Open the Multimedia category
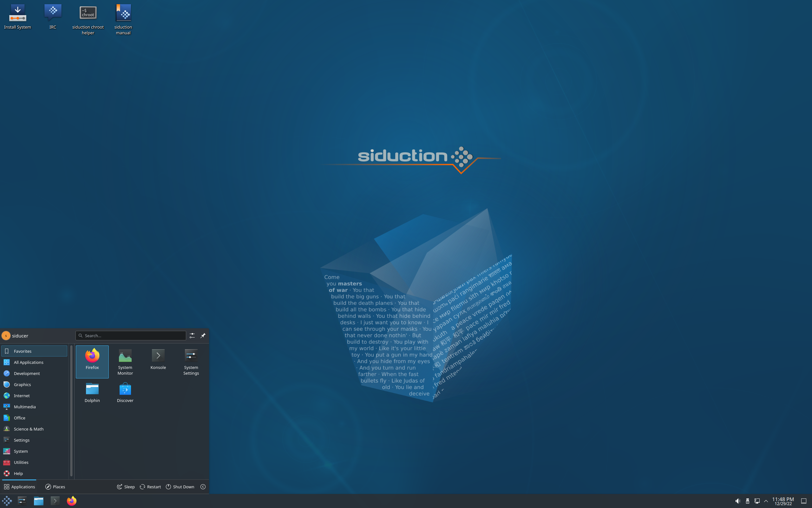This screenshot has width=812, height=508. point(34,406)
